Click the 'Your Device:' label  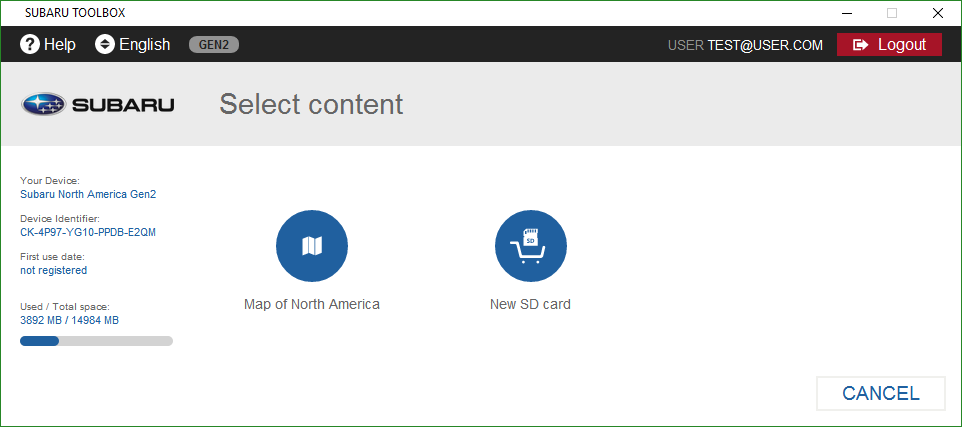point(50,181)
